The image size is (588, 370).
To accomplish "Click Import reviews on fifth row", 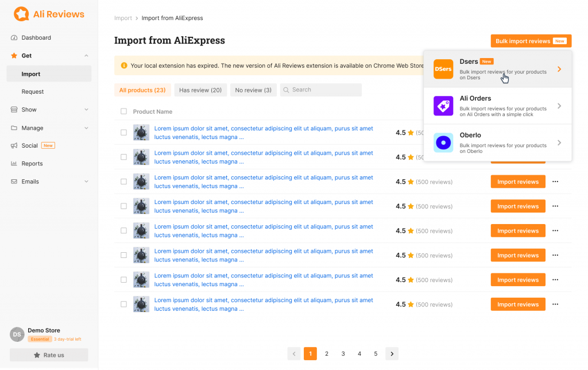I will tap(518, 231).
